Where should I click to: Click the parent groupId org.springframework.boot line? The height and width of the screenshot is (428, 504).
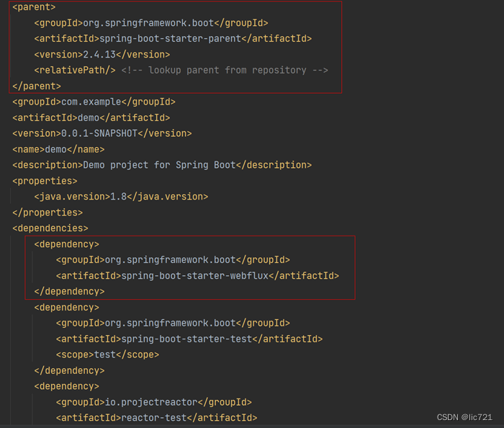(151, 23)
